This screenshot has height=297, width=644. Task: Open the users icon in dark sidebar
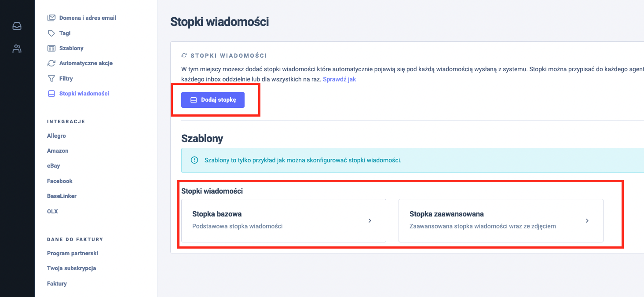click(x=17, y=49)
